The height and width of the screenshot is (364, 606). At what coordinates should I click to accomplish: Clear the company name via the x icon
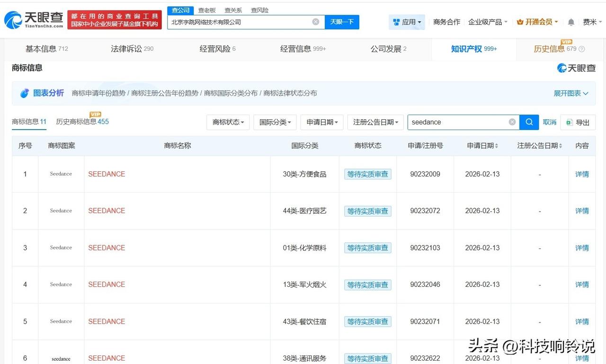click(315, 22)
